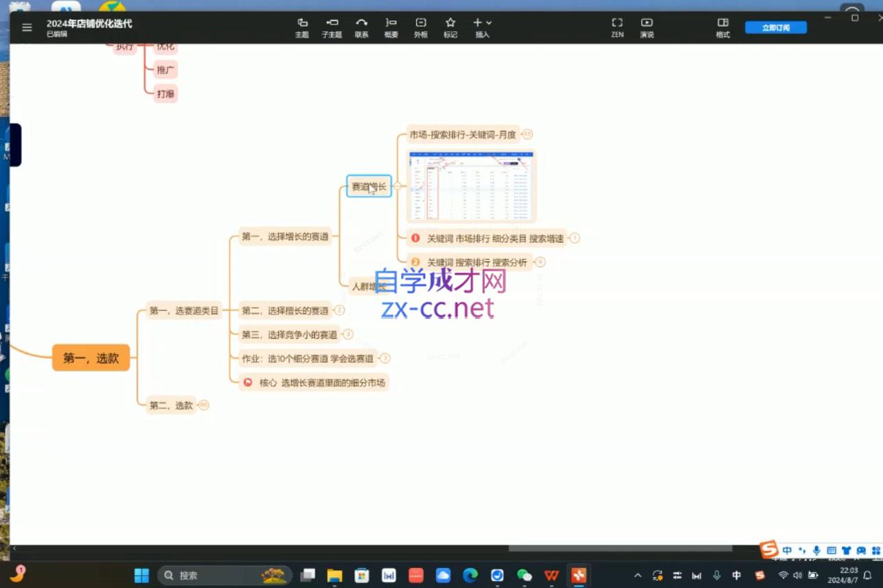Select the orange 第一，选款 main topic
The height and width of the screenshot is (588, 883).
[x=91, y=358]
